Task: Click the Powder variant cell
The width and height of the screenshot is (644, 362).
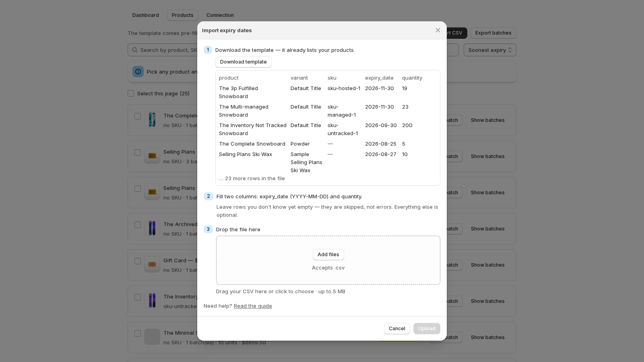Action: [x=300, y=144]
